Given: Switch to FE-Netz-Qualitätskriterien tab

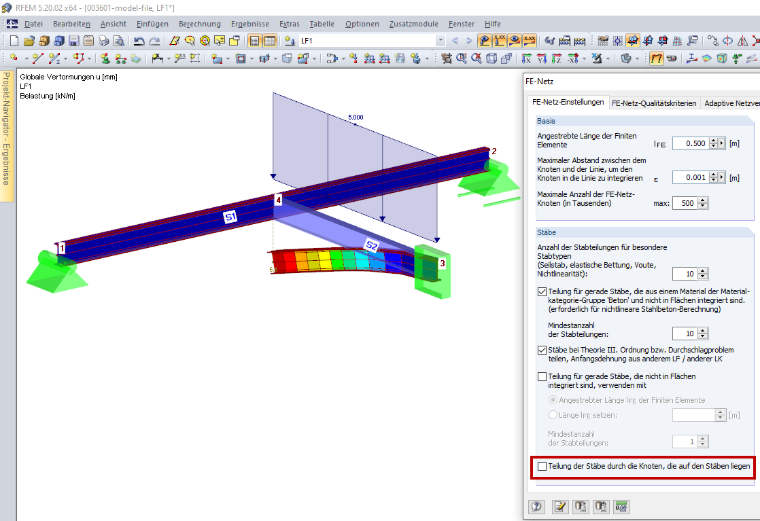Looking at the screenshot, I should point(653,103).
